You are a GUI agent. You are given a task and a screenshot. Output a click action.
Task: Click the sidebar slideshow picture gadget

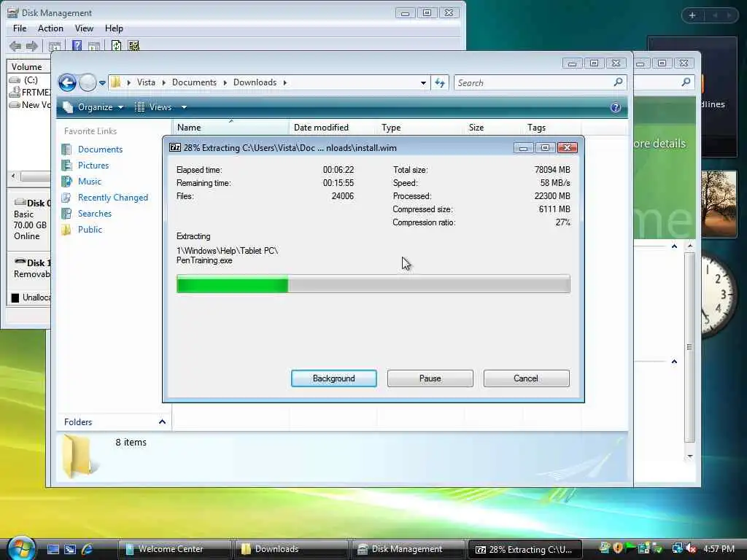719,204
